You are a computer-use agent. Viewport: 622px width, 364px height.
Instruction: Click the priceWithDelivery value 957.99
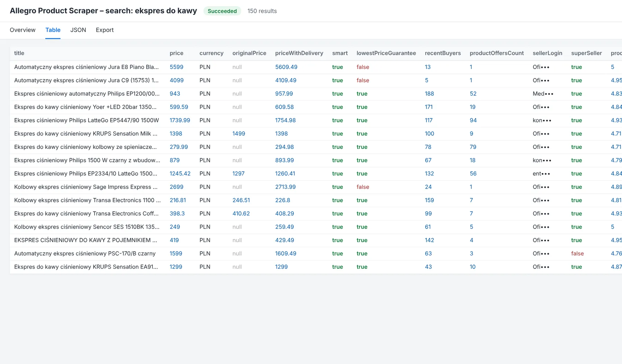click(284, 94)
